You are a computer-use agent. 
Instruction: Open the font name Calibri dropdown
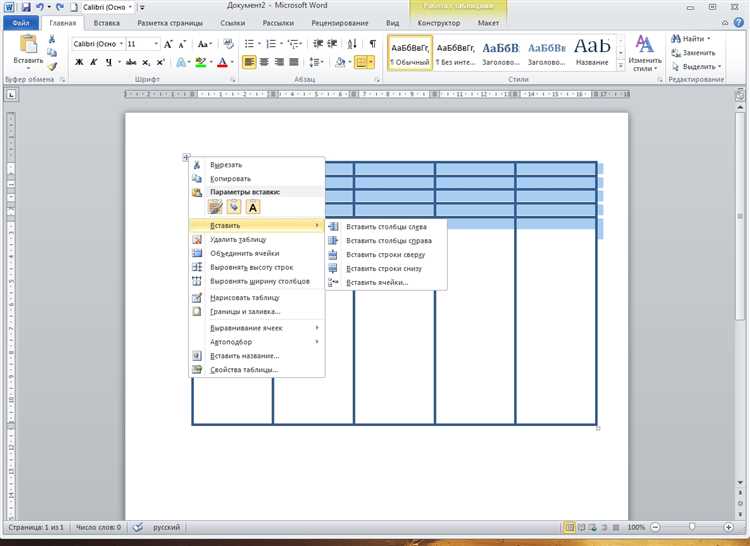coord(121,44)
